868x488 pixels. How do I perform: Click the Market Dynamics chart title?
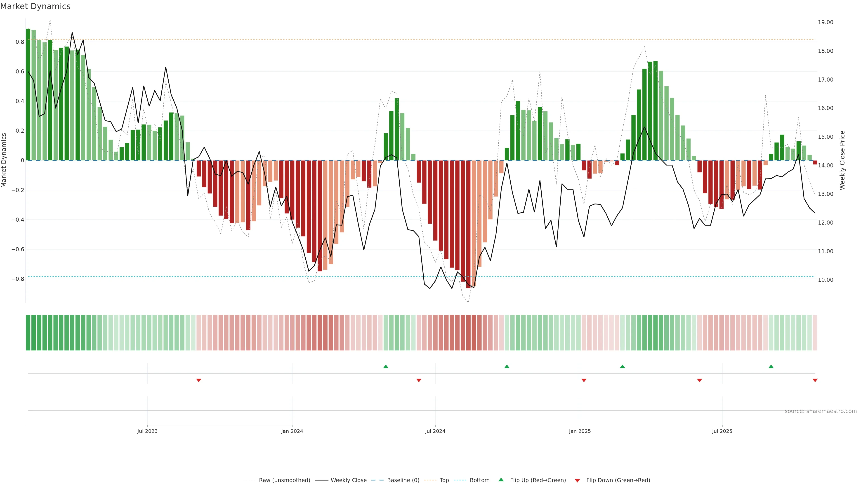pos(35,6)
